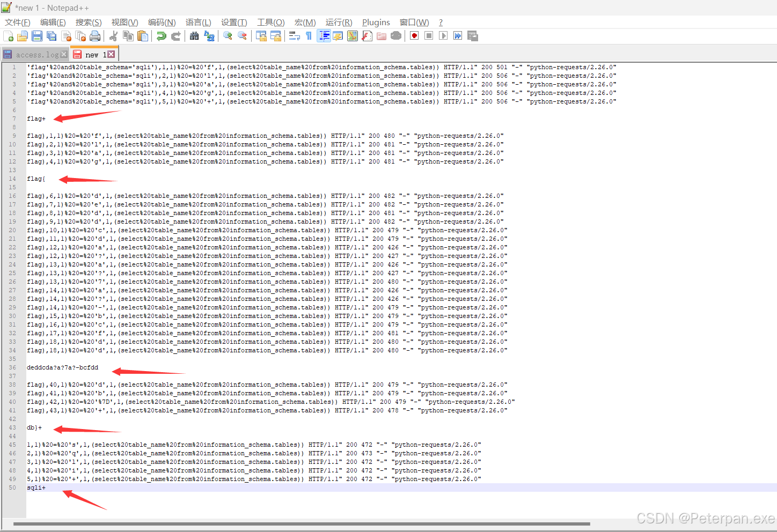The width and height of the screenshot is (777, 532).
Task: Click the horizontal scrollbar at the bottom
Action: [x=302, y=523]
